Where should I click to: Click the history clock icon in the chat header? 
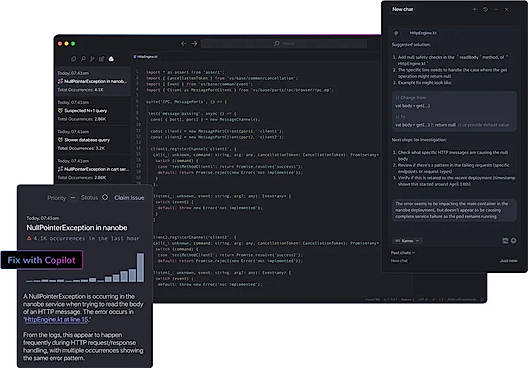click(x=485, y=9)
